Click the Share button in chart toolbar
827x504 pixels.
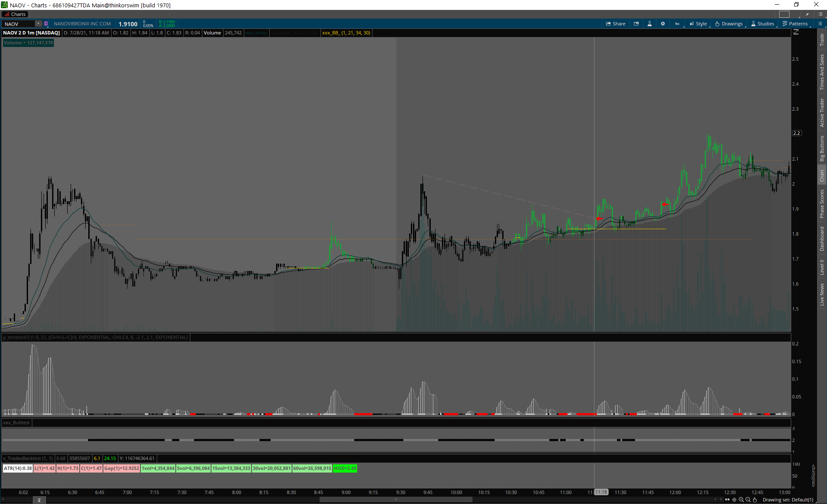pos(616,24)
